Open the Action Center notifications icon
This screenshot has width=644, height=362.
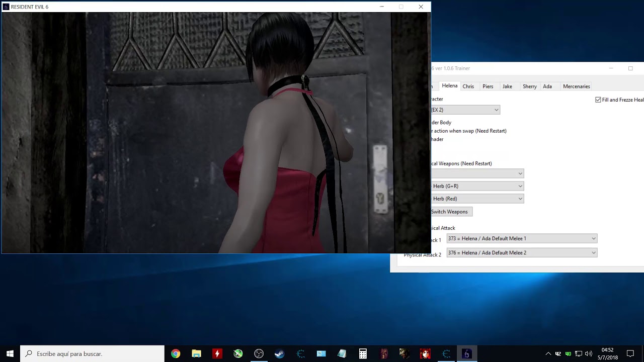coord(630,354)
